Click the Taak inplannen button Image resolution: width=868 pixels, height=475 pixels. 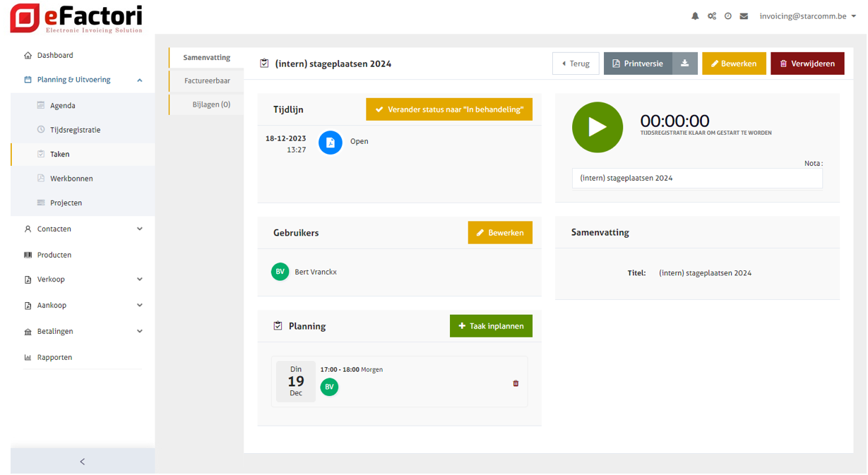click(491, 326)
